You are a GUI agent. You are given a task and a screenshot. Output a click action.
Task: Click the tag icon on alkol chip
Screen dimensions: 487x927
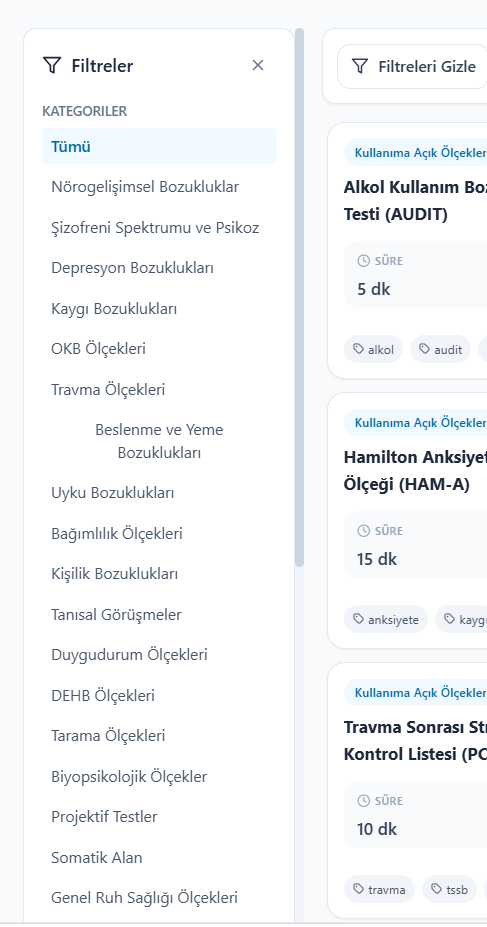tap(358, 349)
